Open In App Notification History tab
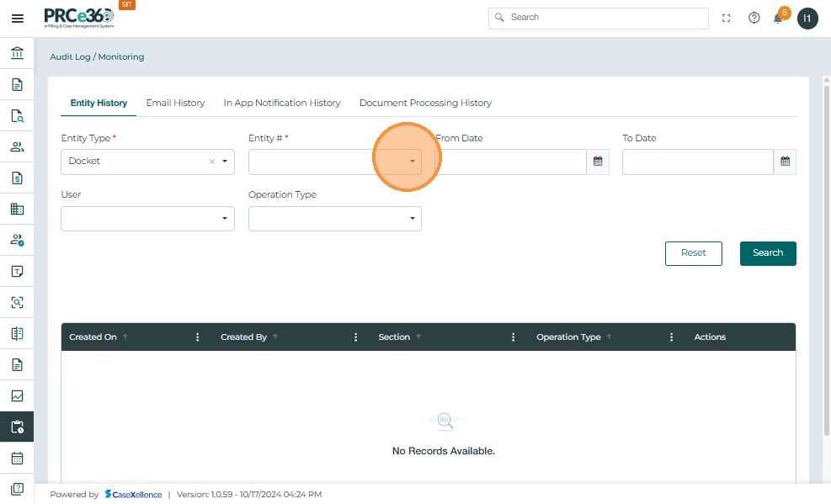Viewport: 831px width, 504px height. pos(282,103)
